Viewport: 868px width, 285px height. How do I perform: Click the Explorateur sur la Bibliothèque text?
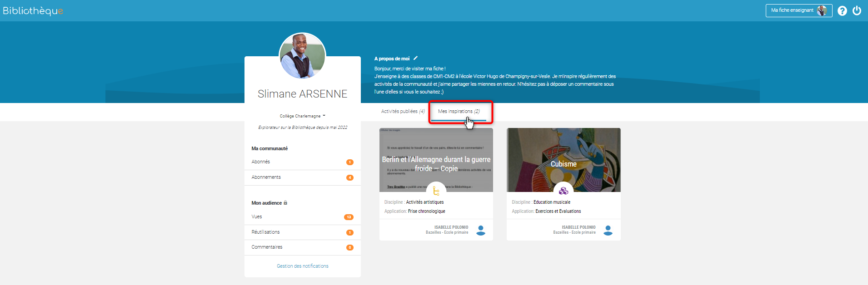point(303,128)
